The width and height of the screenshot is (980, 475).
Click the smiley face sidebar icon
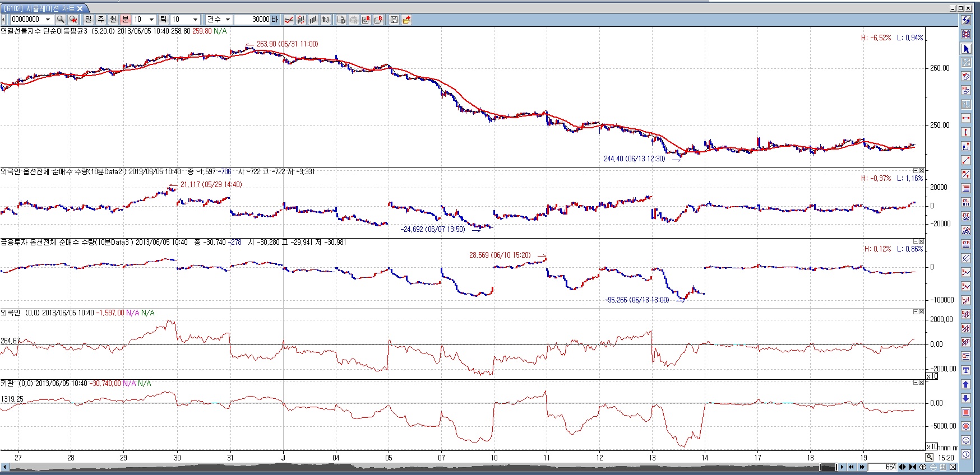[x=966, y=440]
